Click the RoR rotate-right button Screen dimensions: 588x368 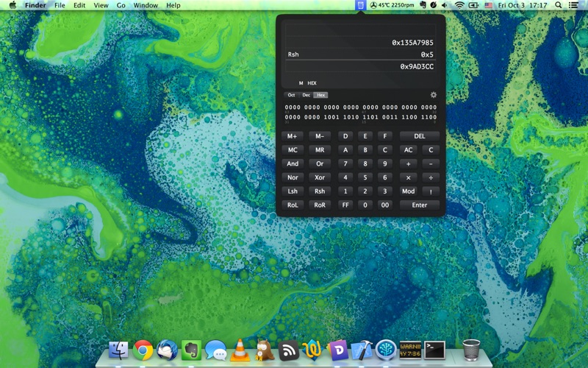point(320,205)
